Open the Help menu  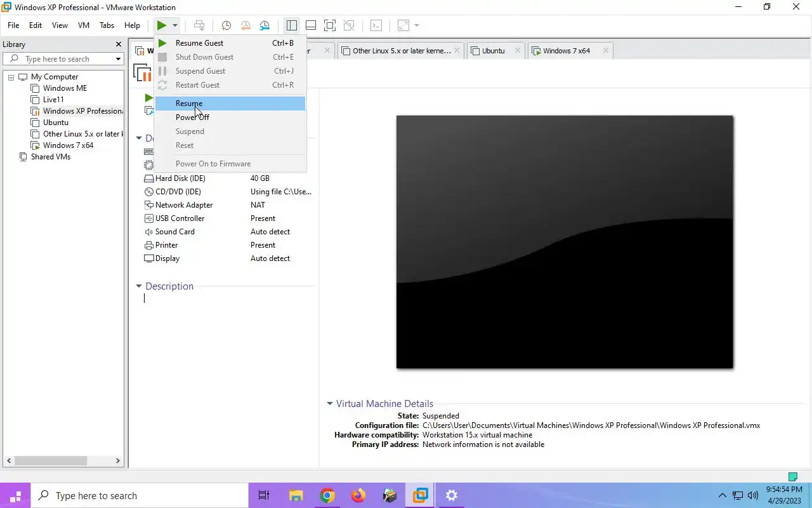coord(132,25)
